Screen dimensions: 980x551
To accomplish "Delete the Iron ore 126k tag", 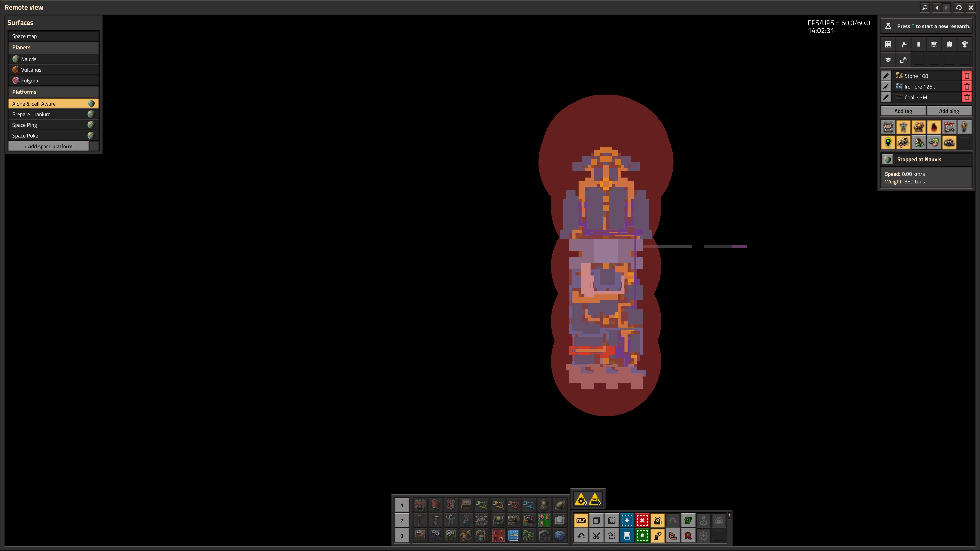I will click(x=967, y=86).
